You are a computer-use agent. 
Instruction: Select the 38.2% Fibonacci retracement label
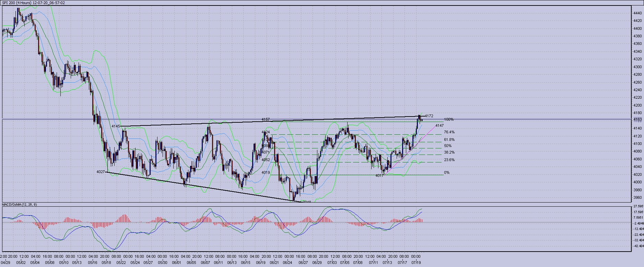pyautogui.click(x=449, y=152)
